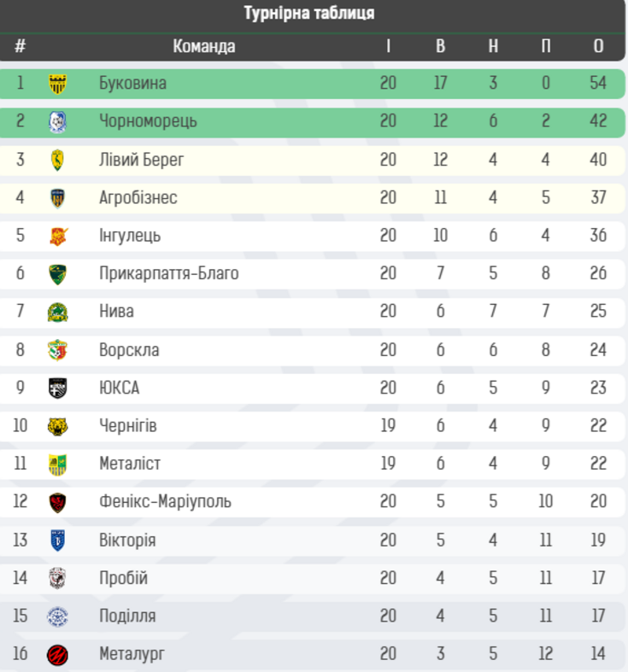Click the Вікторія team name

tap(127, 541)
